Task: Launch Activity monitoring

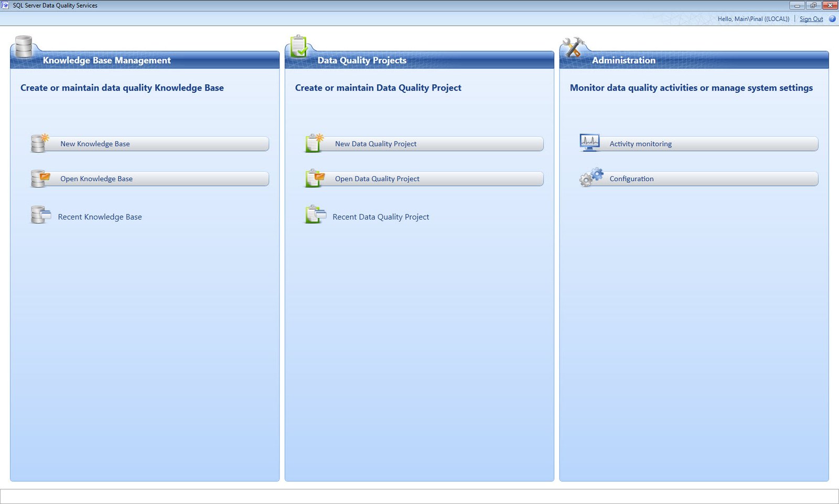Action: pos(699,144)
